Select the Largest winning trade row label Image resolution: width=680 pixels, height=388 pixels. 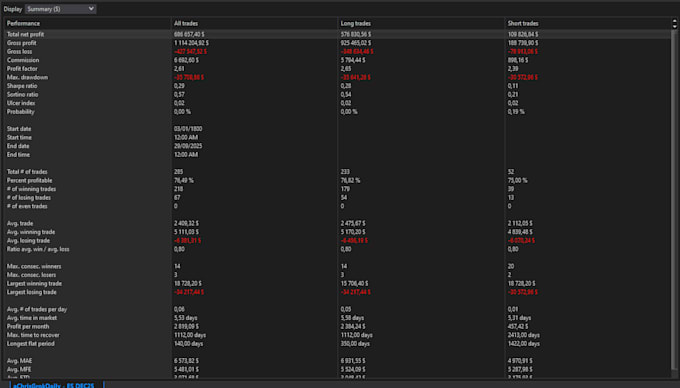click(34, 284)
